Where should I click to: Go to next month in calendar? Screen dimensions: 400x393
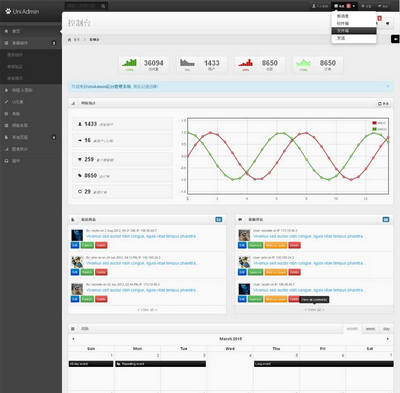(387, 339)
